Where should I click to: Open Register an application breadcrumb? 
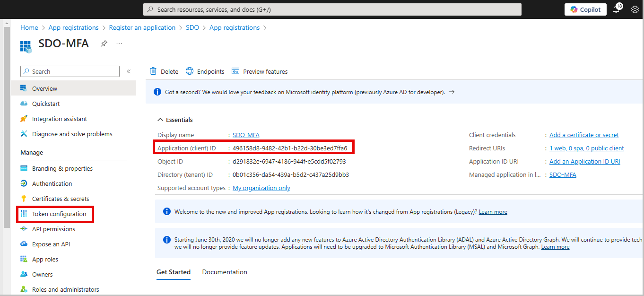coord(142,28)
